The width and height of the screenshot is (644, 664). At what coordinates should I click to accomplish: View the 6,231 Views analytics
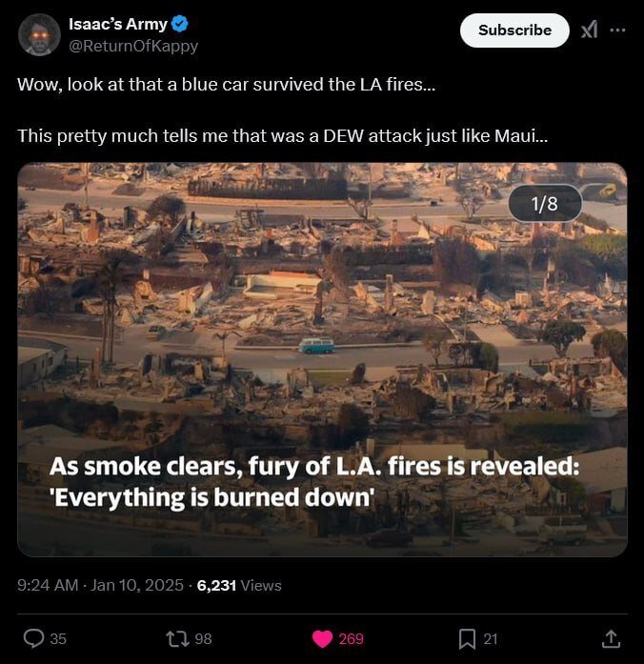pos(239,585)
